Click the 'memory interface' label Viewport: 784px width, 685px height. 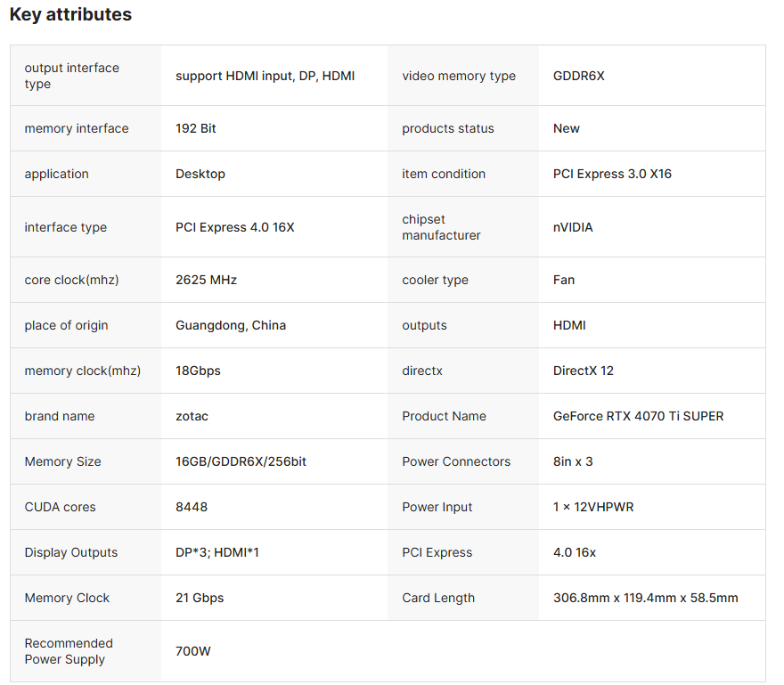pyautogui.click(x=77, y=128)
